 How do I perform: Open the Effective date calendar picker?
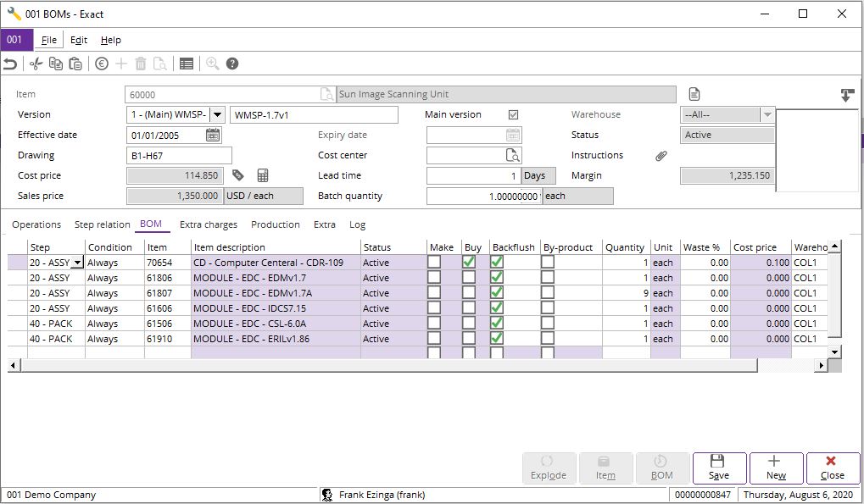click(213, 135)
